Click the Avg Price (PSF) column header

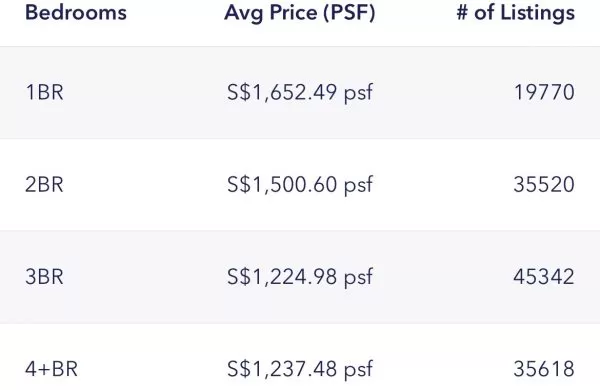(300, 13)
